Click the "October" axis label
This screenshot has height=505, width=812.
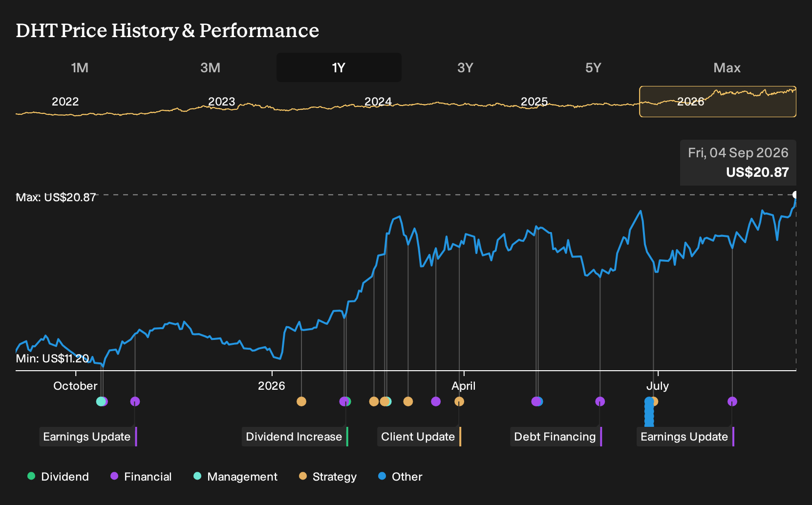click(x=75, y=386)
